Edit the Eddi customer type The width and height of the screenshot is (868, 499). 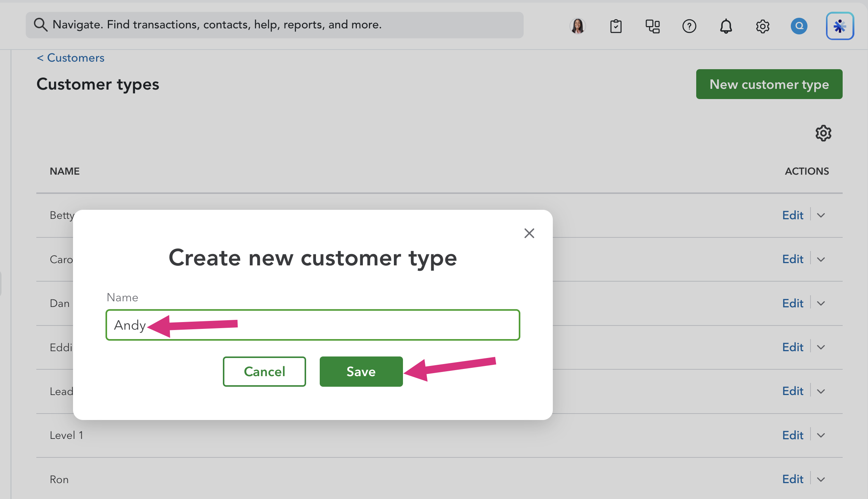(x=793, y=347)
